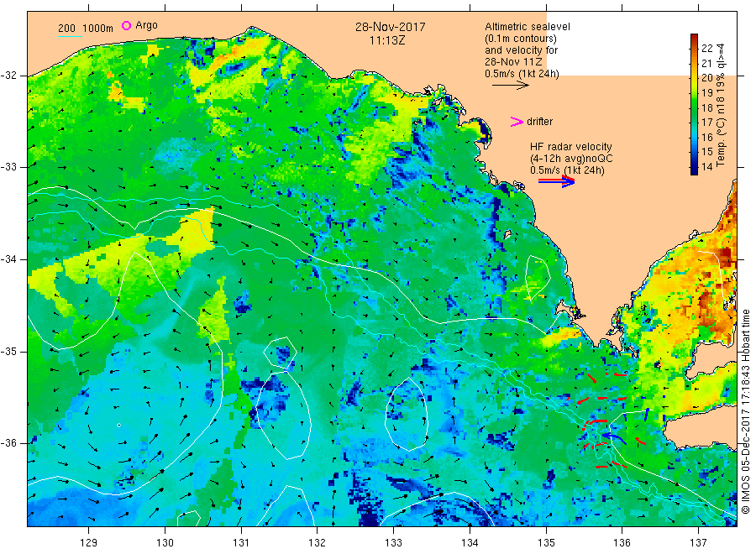Click the '(0.1m contours)' legend text

pos(521,39)
